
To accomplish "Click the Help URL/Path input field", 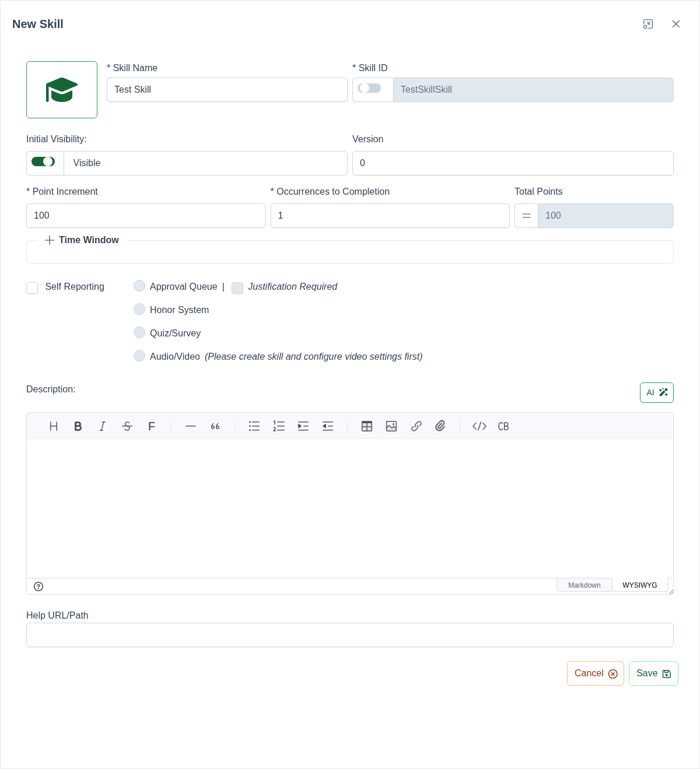I will coord(350,635).
